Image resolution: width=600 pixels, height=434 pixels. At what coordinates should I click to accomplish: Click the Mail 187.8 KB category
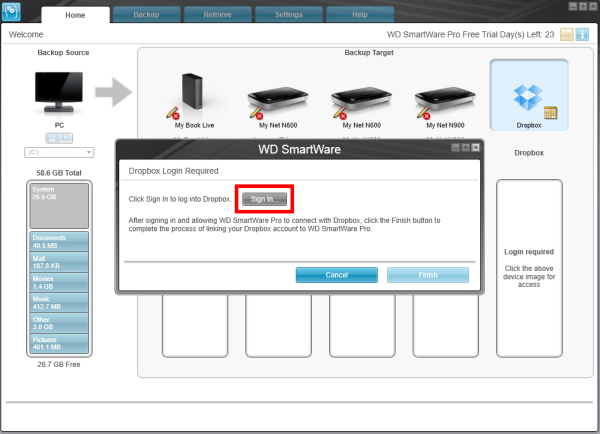pos(59,262)
